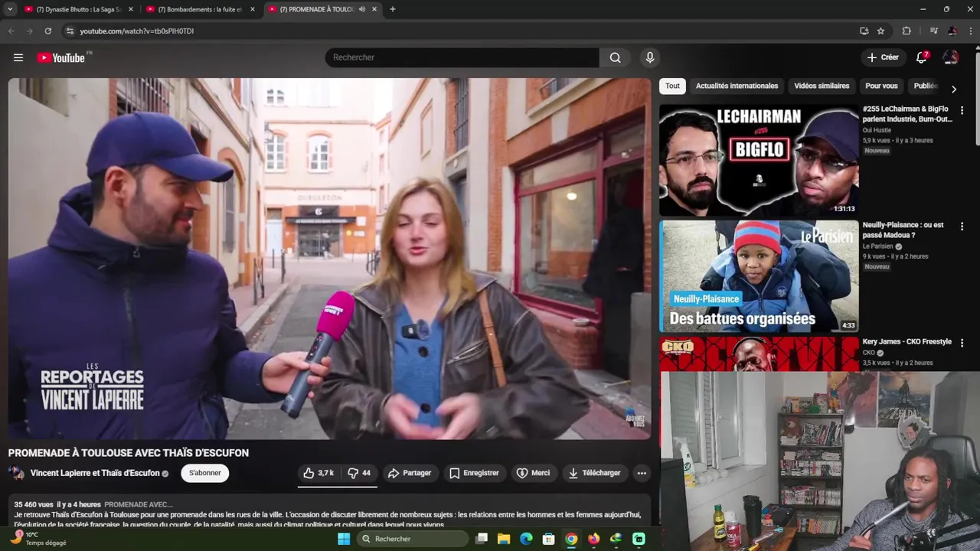Start voice search with the microphone
The height and width of the screenshot is (551, 980).
pos(650,57)
